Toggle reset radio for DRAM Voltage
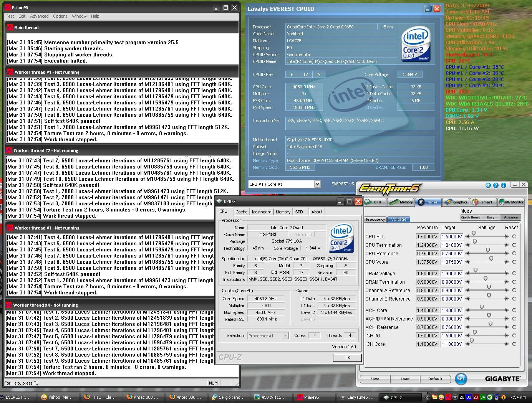This screenshot has height=403, width=532. (514, 273)
